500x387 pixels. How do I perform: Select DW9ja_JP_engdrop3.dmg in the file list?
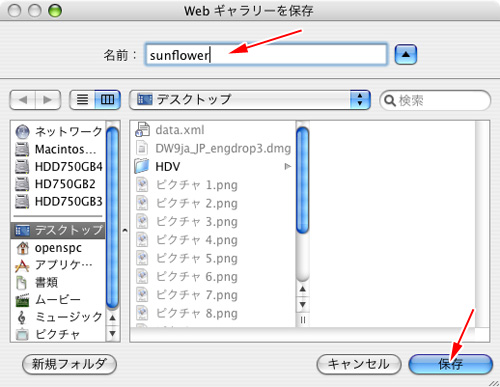pos(214,148)
